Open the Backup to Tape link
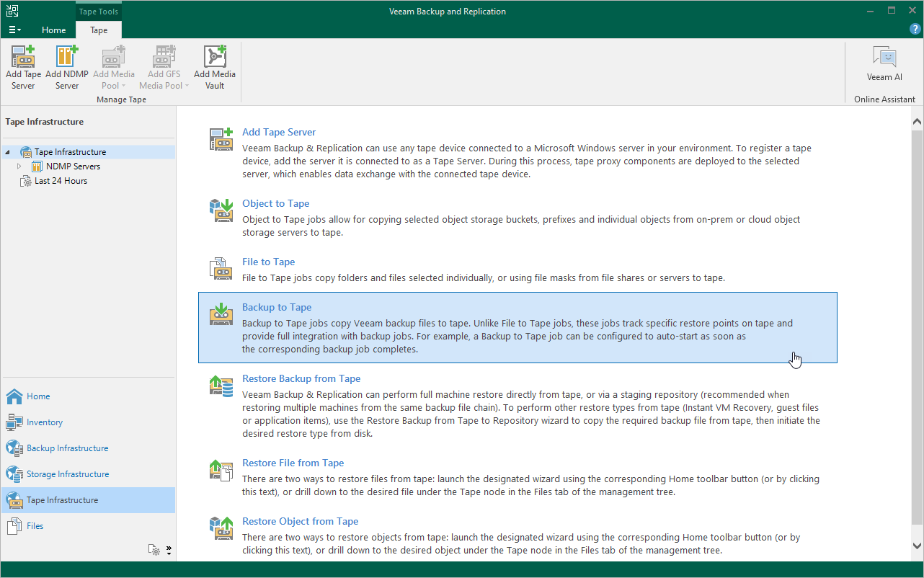This screenshot has width=924, height=578. click(277, 307)
